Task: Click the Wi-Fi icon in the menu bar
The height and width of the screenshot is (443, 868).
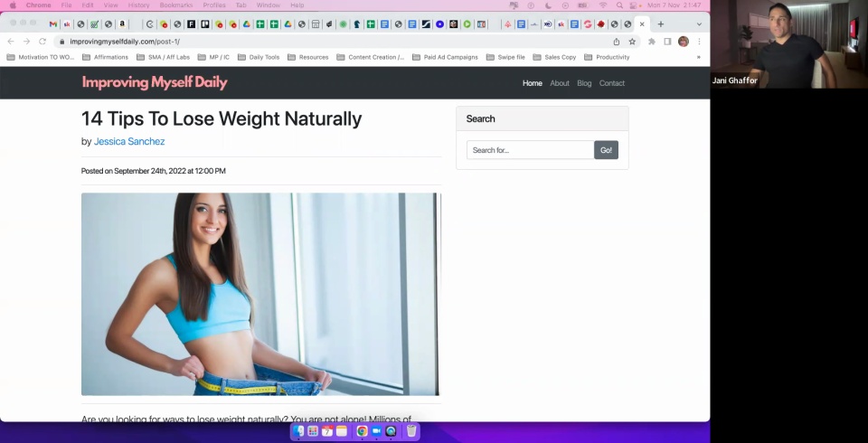Action: [x=603, y=5]
